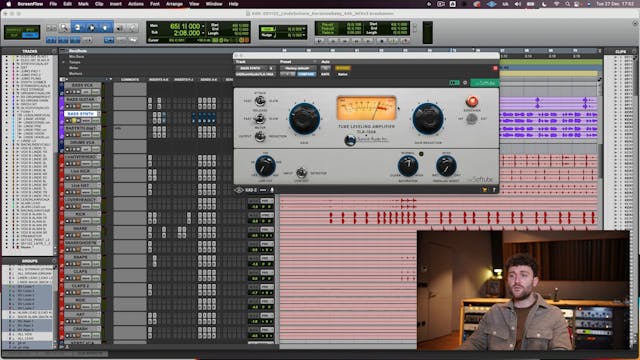Open the Grid value dropdown
Image resolution: width=640 pixels, height=360 pixels.
click(x=304, y=29)
